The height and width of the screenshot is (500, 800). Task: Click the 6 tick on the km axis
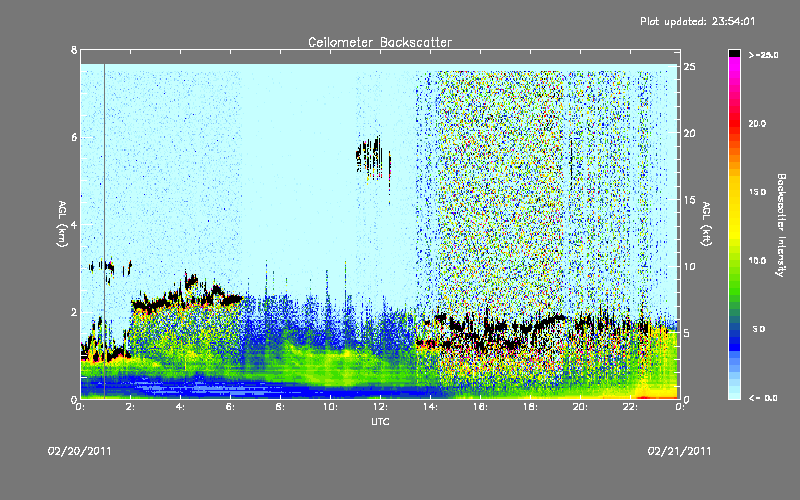[74, 137]
